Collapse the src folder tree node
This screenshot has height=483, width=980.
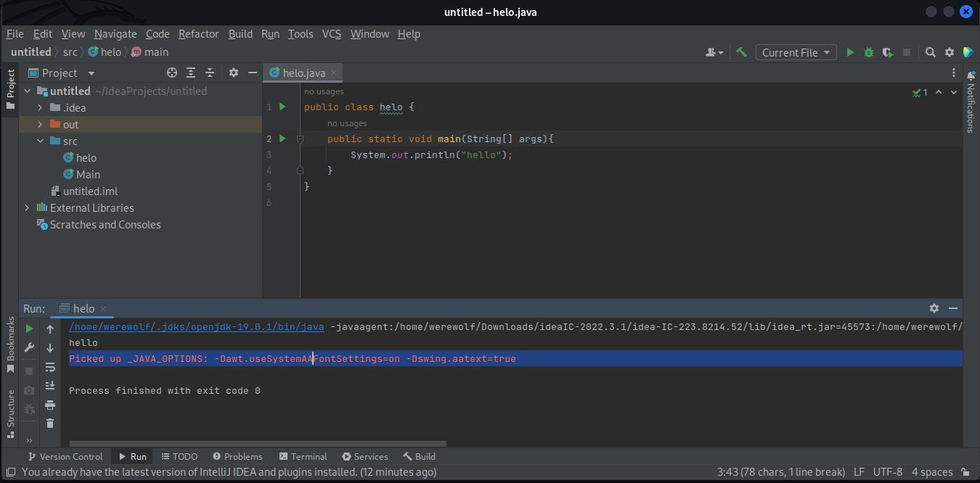[41, 141]
